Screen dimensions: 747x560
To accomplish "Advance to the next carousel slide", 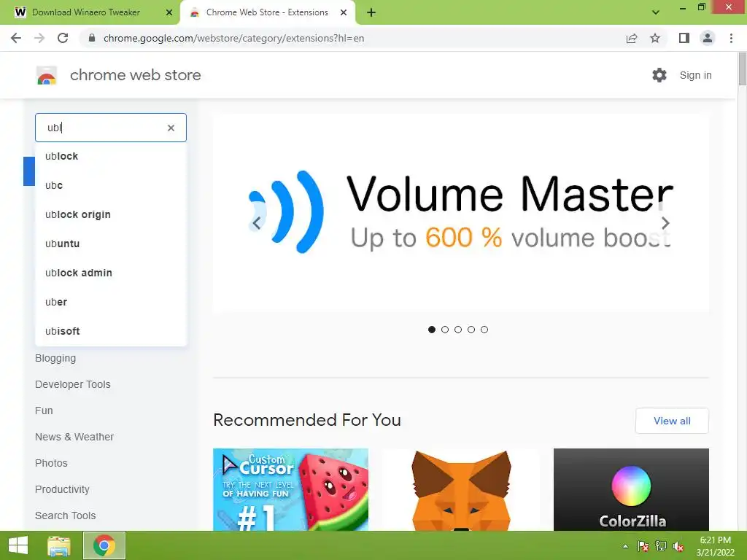I will [665, 223].
